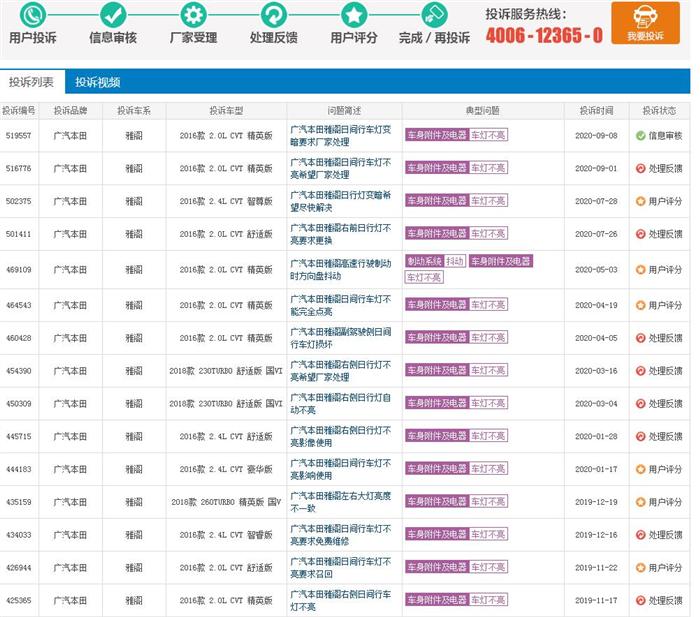Click 车身附件及电器 tag in row 435159

coord(437,501)
